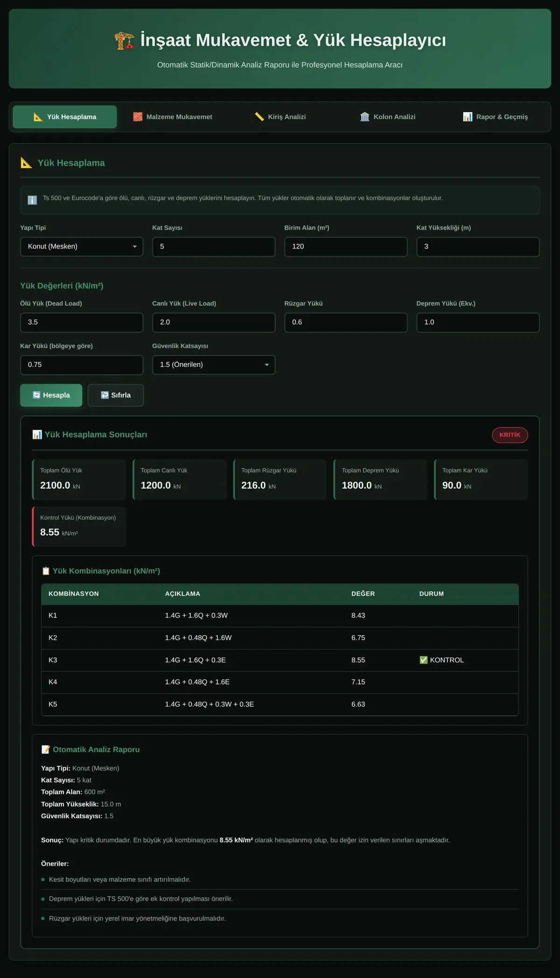This screenshot has width=560, height=978.
Task: Click the ruler icon for Kiriş Analizi
Action: coord(259,117)
